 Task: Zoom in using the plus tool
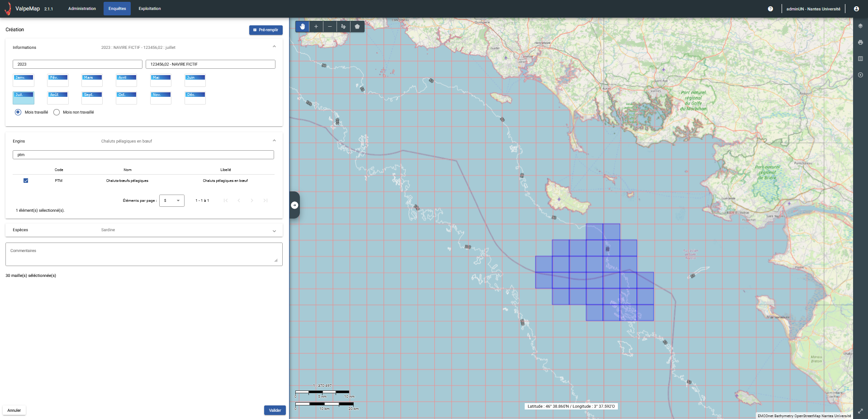coord(316,26)
